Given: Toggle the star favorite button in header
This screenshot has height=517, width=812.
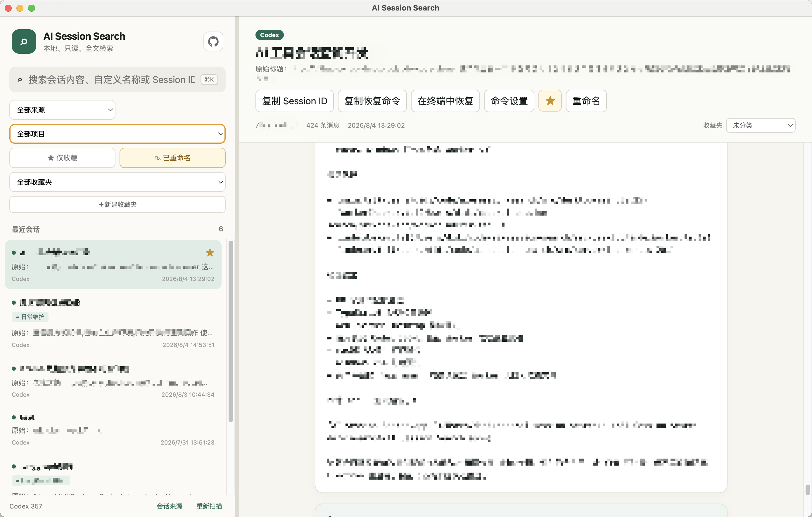Looking at the screenshot, I should 550,101.
